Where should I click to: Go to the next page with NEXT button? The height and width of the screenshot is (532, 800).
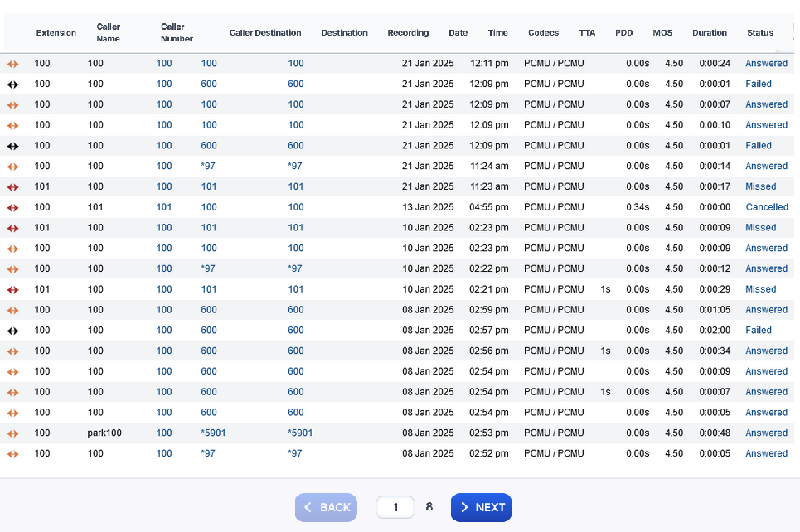(481, 507)
